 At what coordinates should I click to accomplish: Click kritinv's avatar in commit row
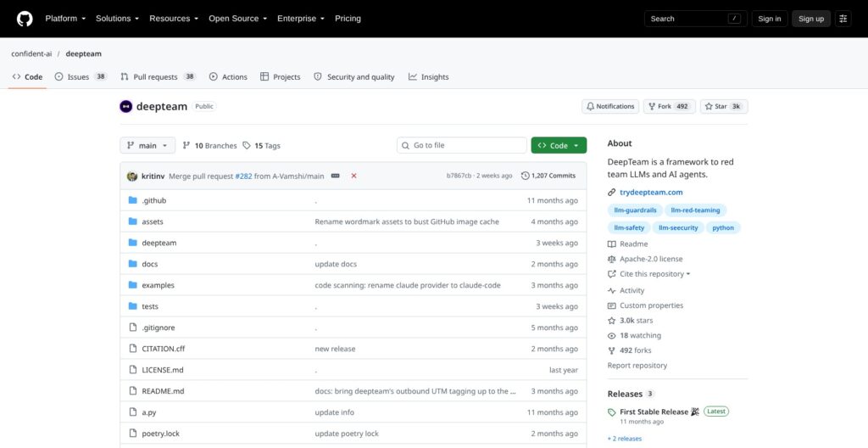(x=131, y=176)
